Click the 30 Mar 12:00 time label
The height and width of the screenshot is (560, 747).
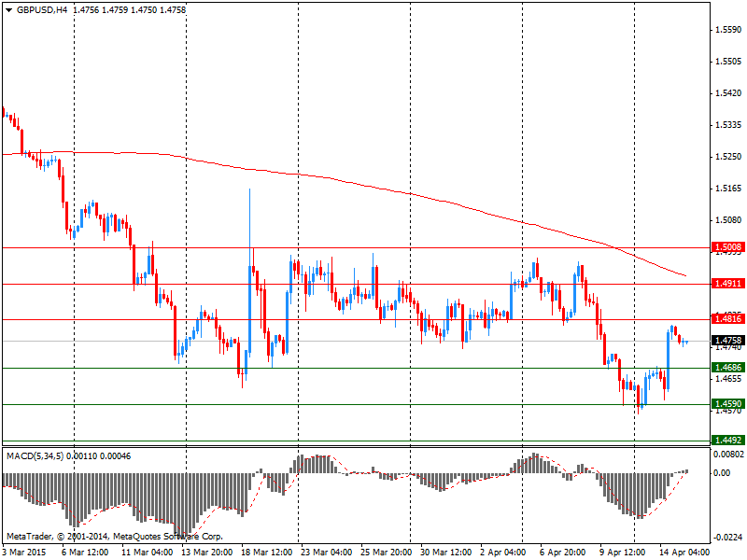click(446, 553)
